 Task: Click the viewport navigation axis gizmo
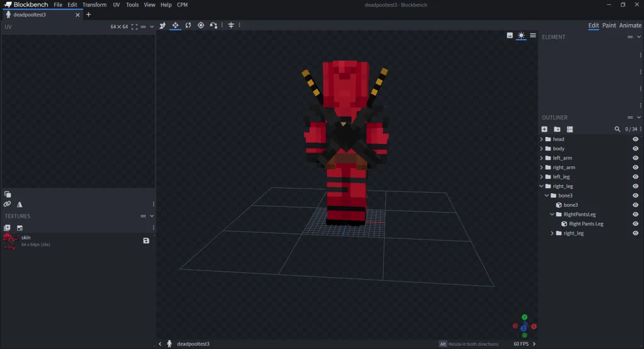pos(524,326)
